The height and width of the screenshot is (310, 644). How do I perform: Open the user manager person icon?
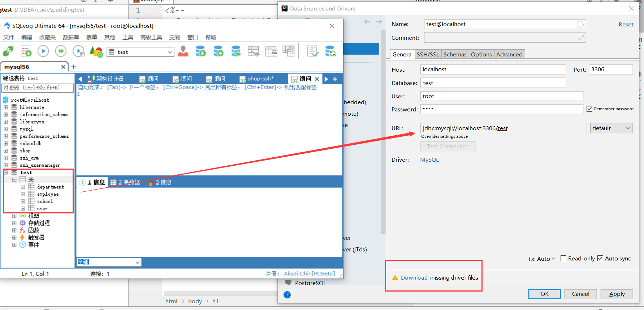[x=183, y=51]
